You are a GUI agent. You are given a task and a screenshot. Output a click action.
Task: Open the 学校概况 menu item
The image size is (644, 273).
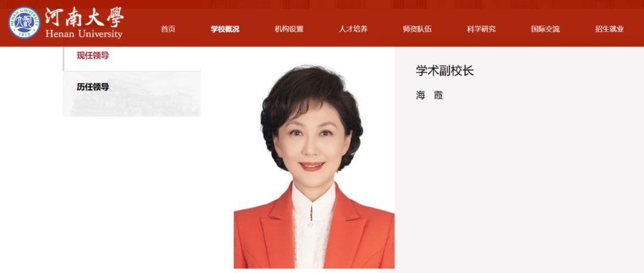click(x=225, y=29)
